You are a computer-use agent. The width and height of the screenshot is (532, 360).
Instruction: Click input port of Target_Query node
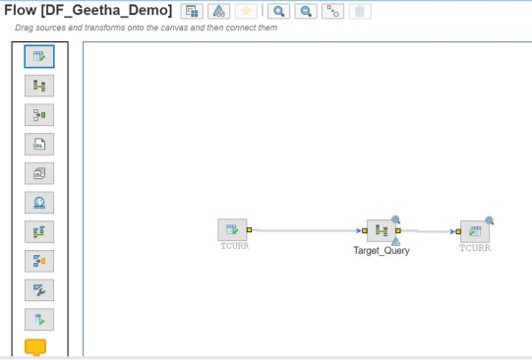364,231
